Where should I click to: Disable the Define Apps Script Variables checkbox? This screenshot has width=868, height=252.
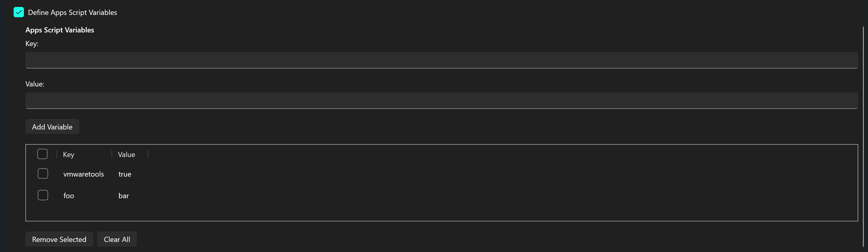[x=19, y=12]
